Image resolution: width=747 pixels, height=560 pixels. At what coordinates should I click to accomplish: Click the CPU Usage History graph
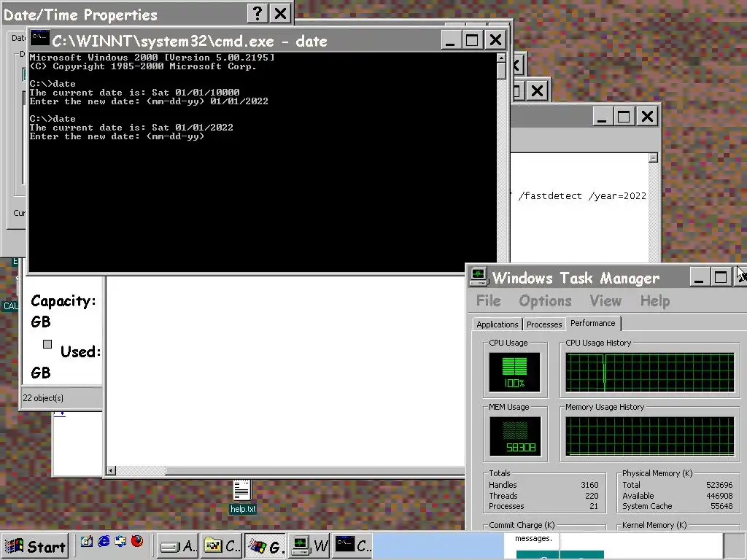tap(650, 372)
